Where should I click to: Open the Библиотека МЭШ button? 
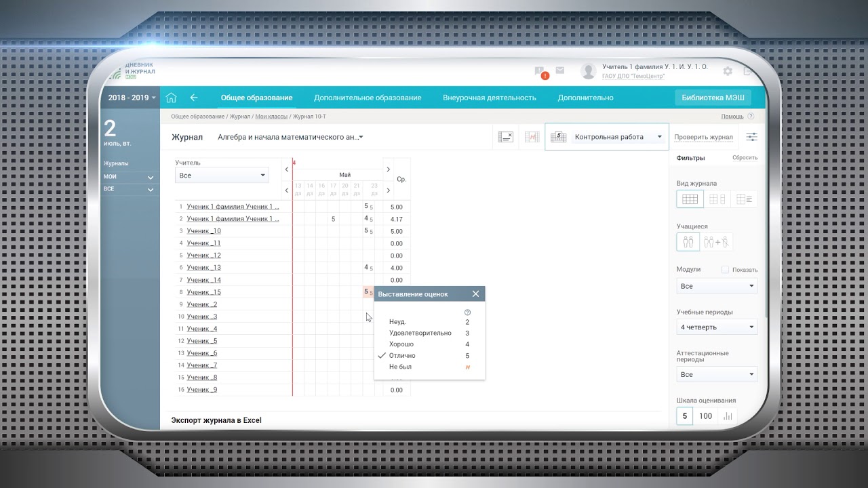713,98
